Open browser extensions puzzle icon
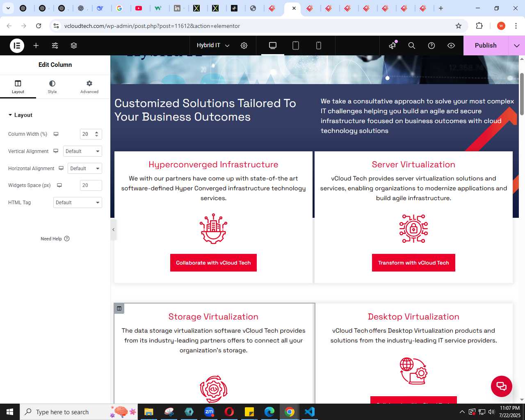Viewport: 525px width, 420px height. point(479,26)
